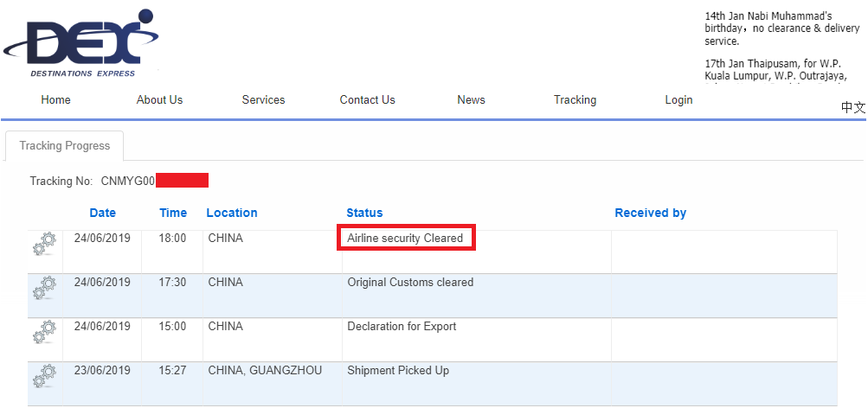Screen dimensions: 868x408
Task: Switch language to Chinese (中文)
Action: click(x=853, y=108)
